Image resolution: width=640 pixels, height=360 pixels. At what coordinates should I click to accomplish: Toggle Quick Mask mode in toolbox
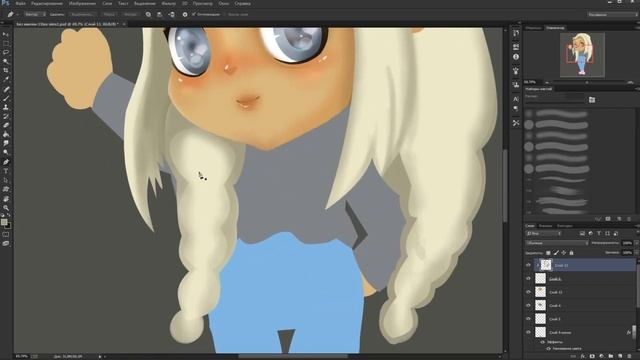click(x=6, y=235)
